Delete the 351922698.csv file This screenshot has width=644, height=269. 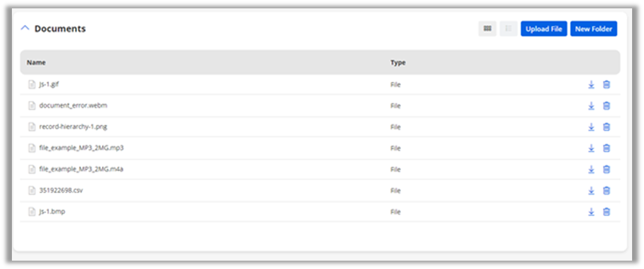tap(606, 190)
